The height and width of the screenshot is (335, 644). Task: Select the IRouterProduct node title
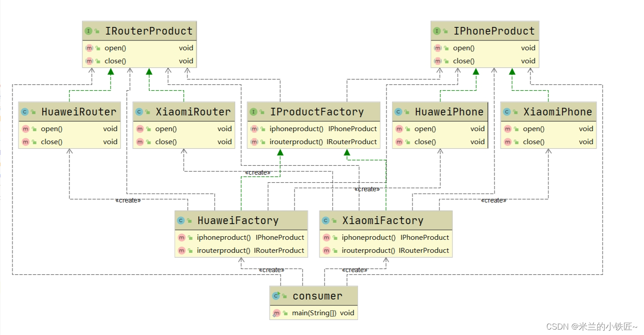(148, 31)
